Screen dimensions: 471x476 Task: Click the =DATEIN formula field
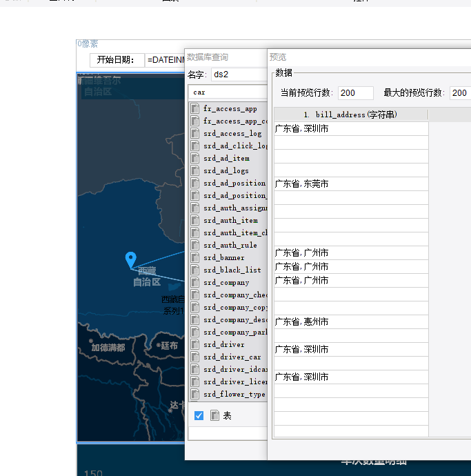tap(166, 60)
